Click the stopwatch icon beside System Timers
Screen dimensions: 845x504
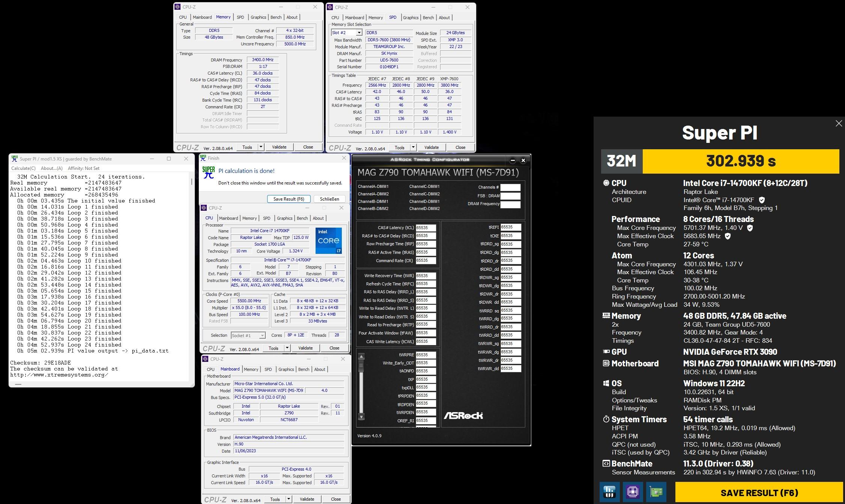[606, 419]
